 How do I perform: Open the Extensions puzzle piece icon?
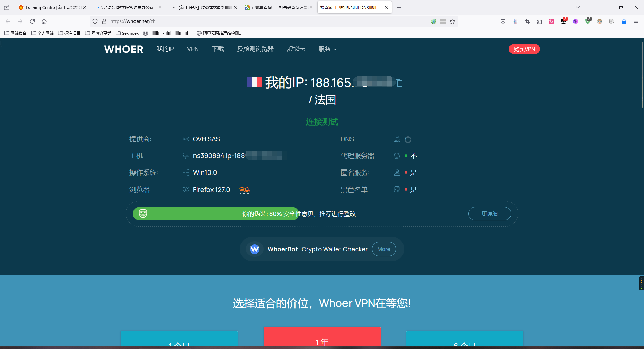pyautogui.click(x=539, y=21)
